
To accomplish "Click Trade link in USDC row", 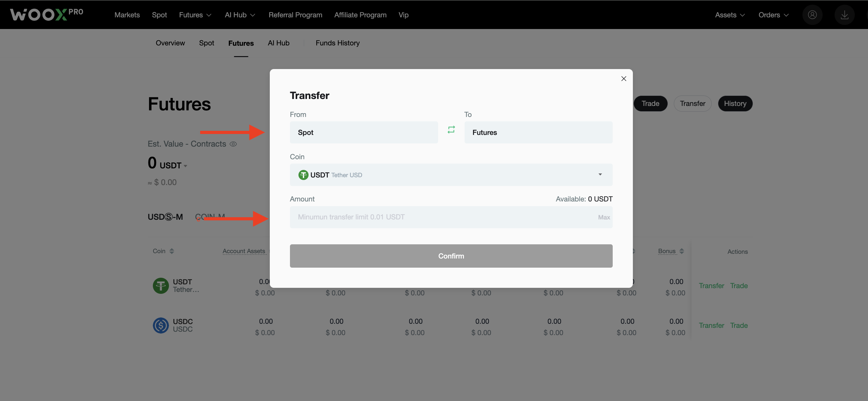I will tap(739, 326).
